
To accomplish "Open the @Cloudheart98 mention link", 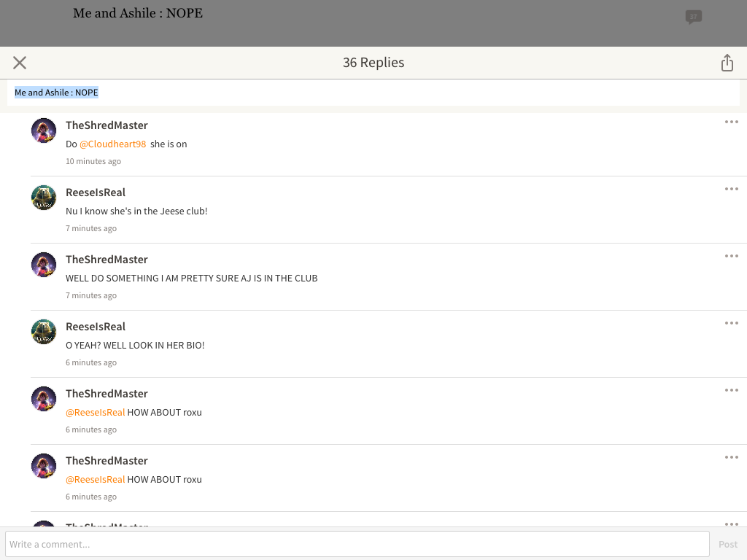I will tap(113, 144).
